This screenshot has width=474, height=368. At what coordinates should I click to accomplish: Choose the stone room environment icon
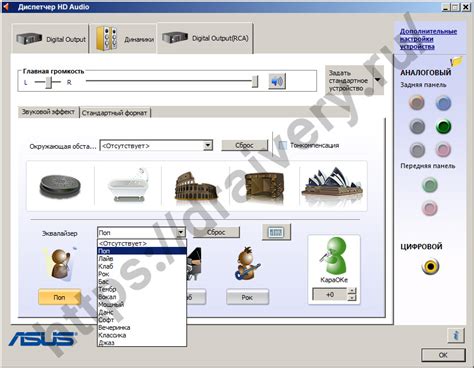[264, 186]
